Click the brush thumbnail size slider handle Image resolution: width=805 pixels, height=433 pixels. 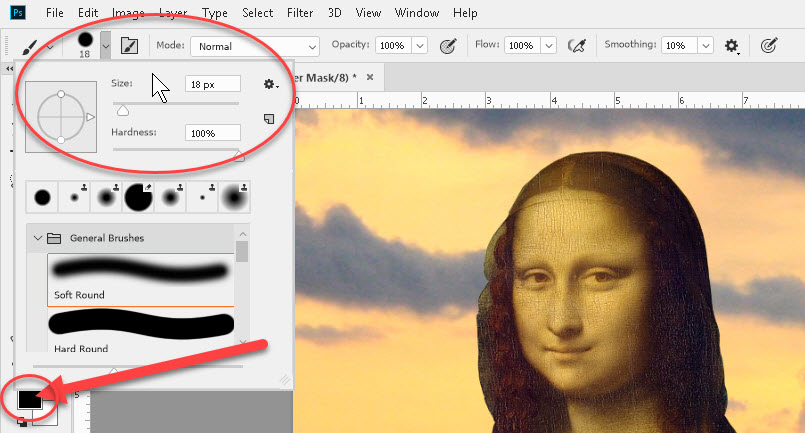tap(113, 370)
